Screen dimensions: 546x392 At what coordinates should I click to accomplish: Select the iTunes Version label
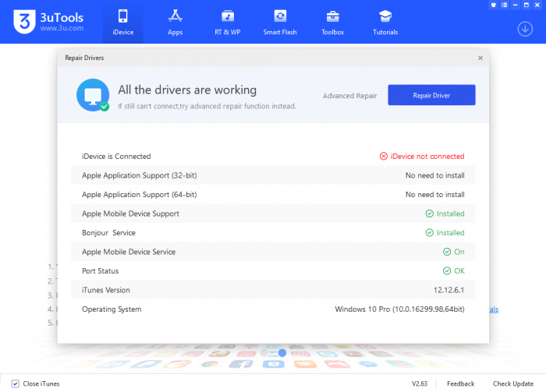[x=106, y=290]
